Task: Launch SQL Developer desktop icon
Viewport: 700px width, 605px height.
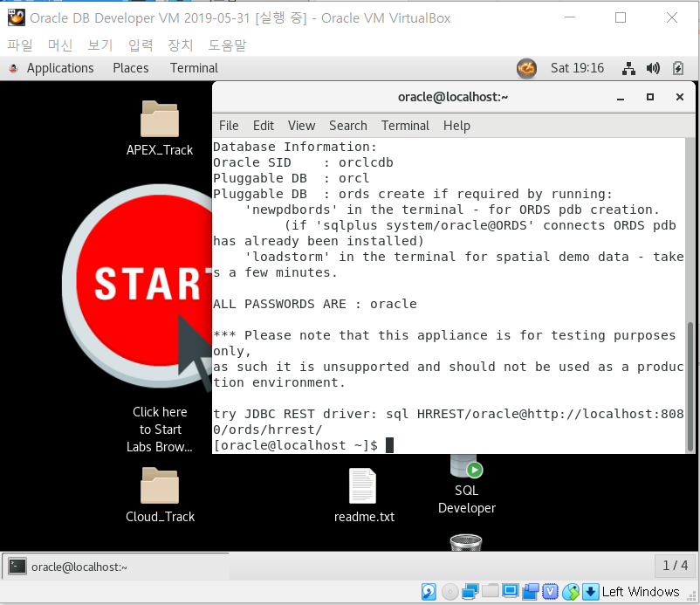Action: 466,466
